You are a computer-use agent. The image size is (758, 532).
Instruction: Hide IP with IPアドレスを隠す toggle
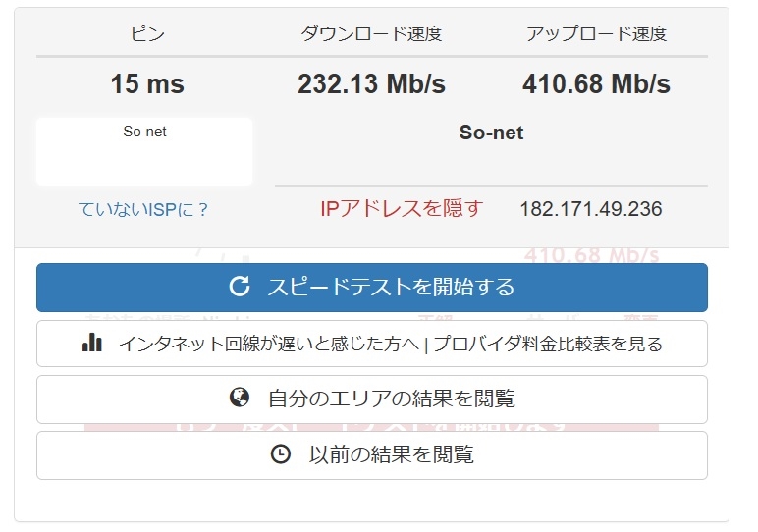pos(402,208)
